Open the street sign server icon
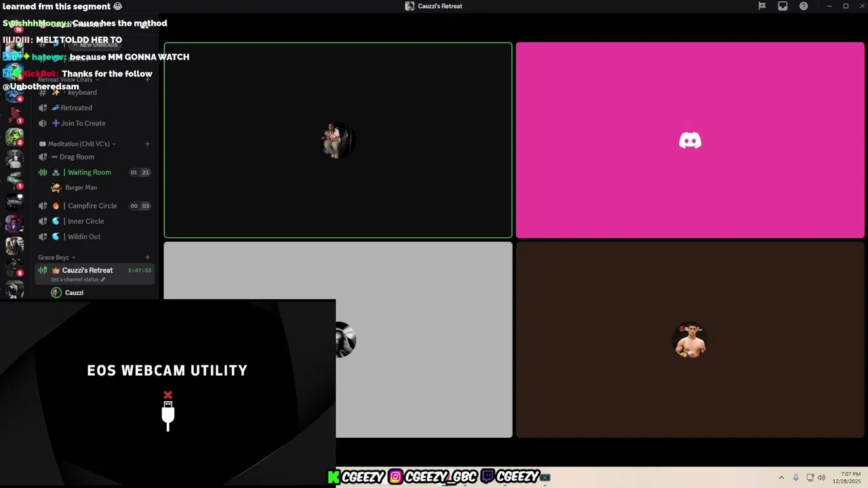868x488 pixels. point(14,180)
